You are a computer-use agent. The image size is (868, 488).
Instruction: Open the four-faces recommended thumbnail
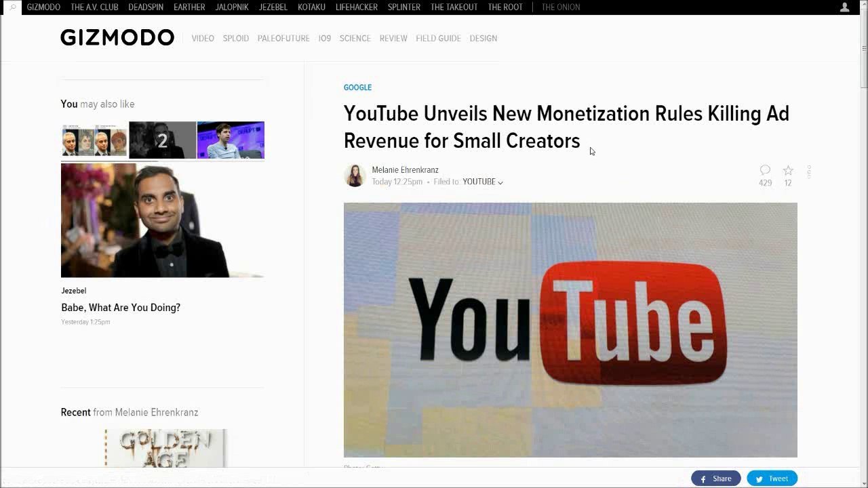(94, 140)
